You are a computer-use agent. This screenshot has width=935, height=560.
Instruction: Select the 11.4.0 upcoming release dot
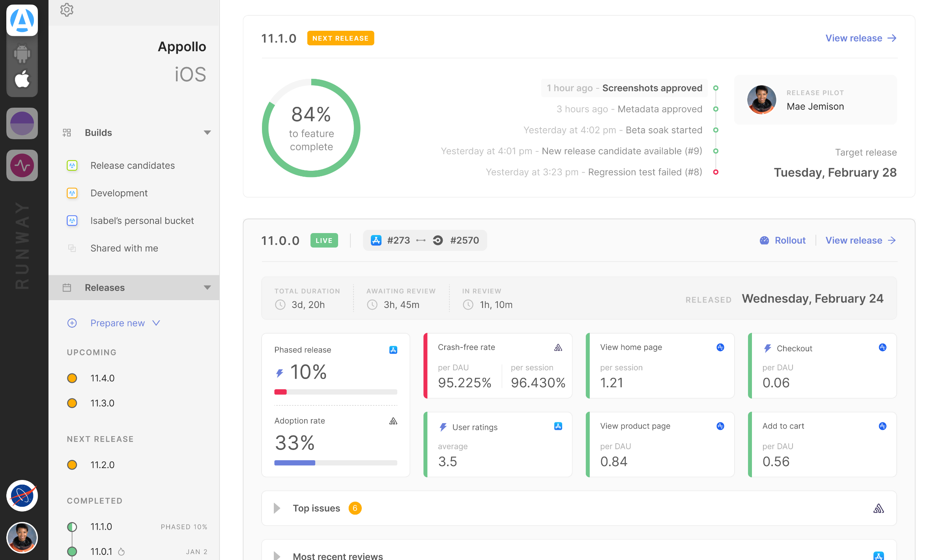click(72, 378)
